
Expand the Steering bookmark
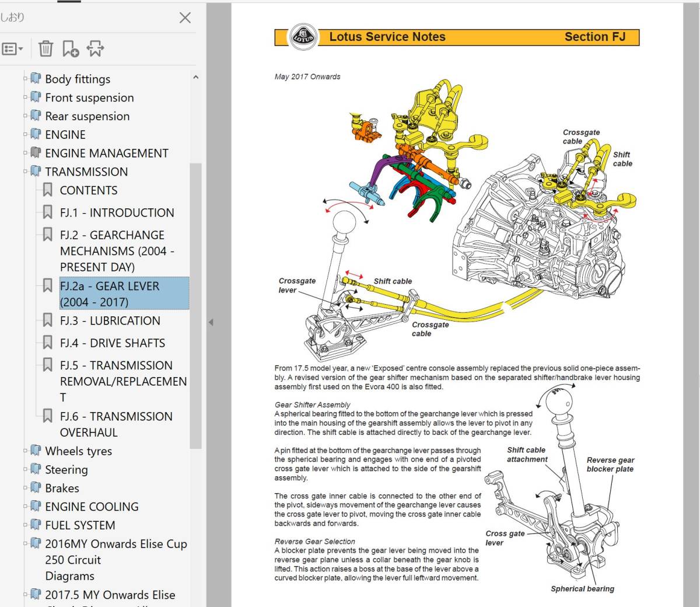[x=25, y=469]
